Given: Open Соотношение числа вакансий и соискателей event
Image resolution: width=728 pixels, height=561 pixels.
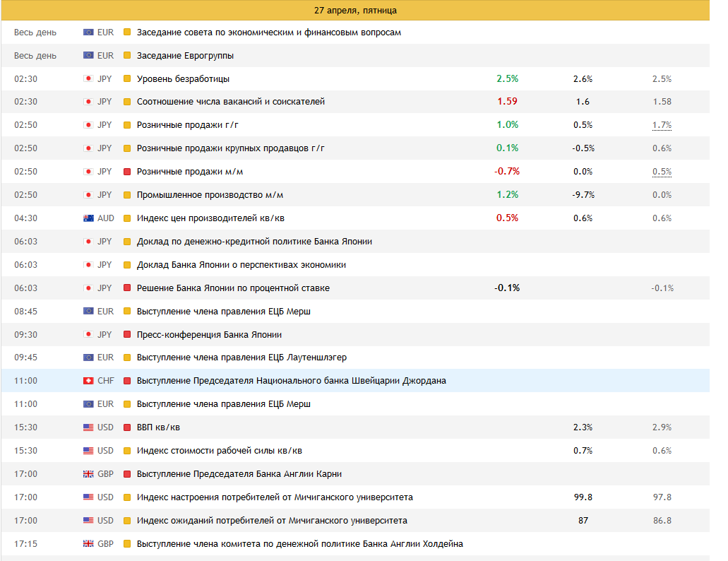Looking at the screenshot, I should [x=231, y=102].
